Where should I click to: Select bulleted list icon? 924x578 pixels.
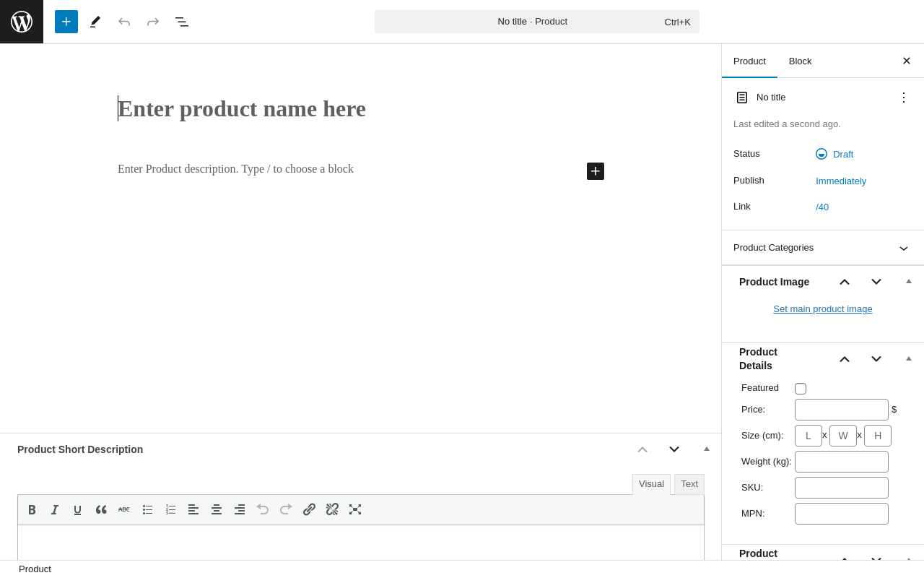(x=147, y=509)
